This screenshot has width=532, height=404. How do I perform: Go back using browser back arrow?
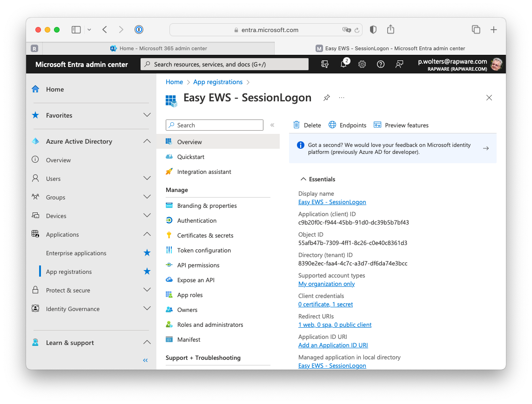(105, 30)
